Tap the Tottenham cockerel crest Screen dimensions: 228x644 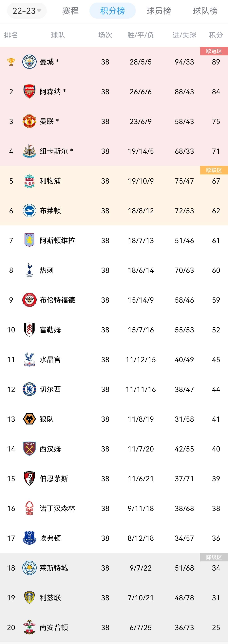click(29, 270)
